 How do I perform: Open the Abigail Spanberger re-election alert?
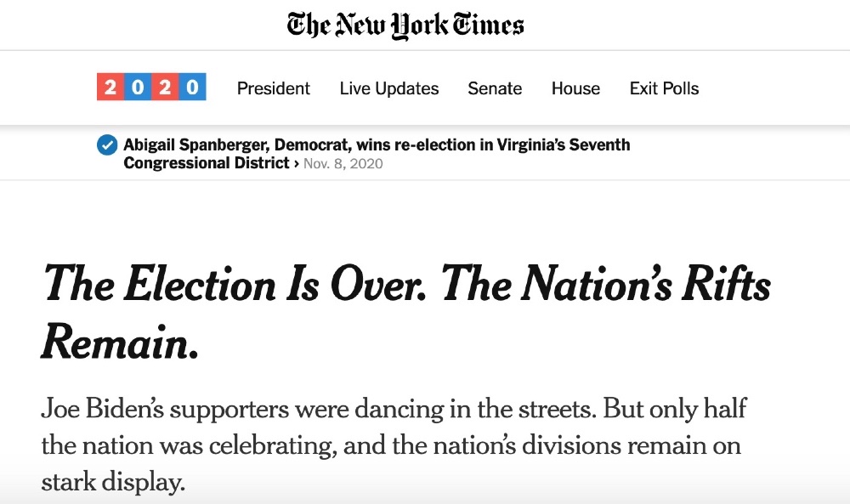coord(377,154)
